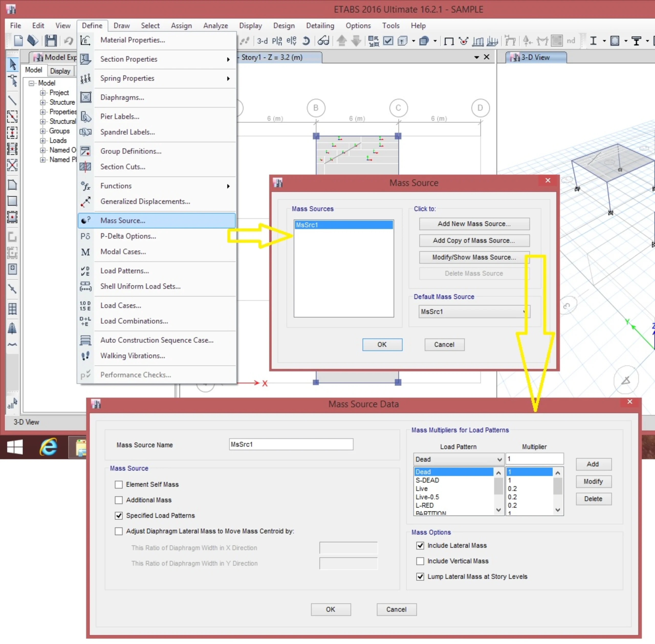The image size is (655, 644).
Task: Click the Material Properties icon in Define menu
Action: click(85, 40)
